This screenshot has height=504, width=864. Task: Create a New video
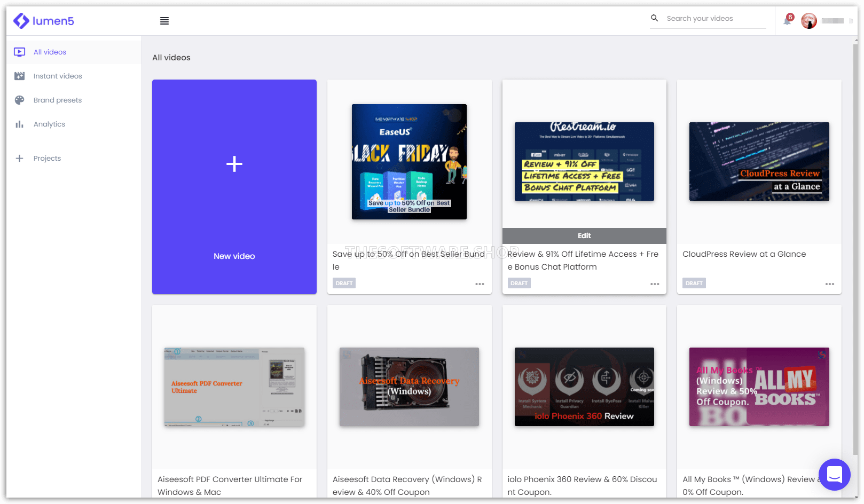point(234,187)
